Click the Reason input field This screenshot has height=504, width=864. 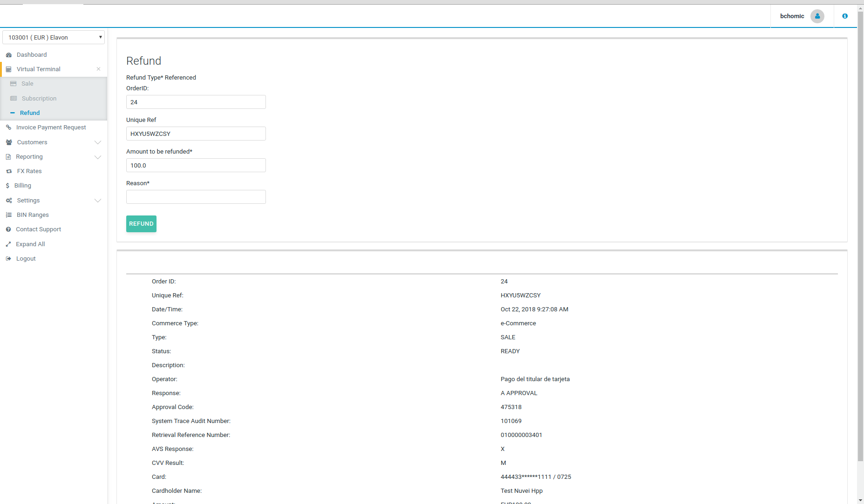[196, 197]
